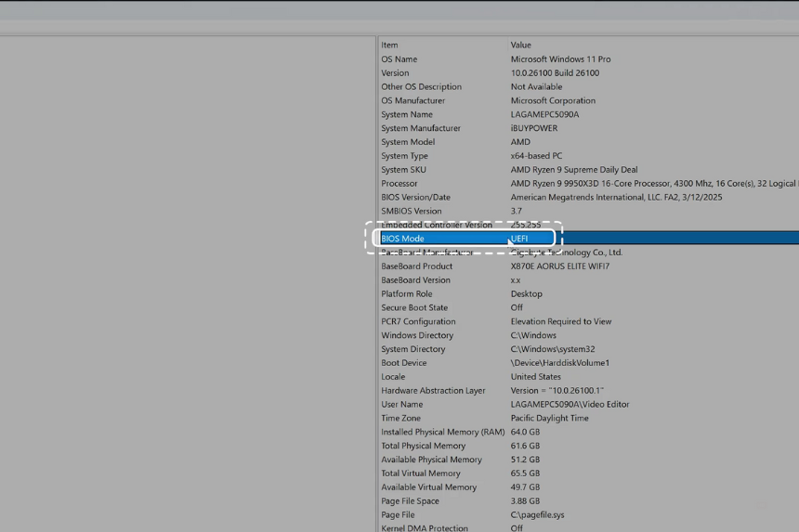Click the Value column header
This screenshot has height=532, width=799.
520,45
